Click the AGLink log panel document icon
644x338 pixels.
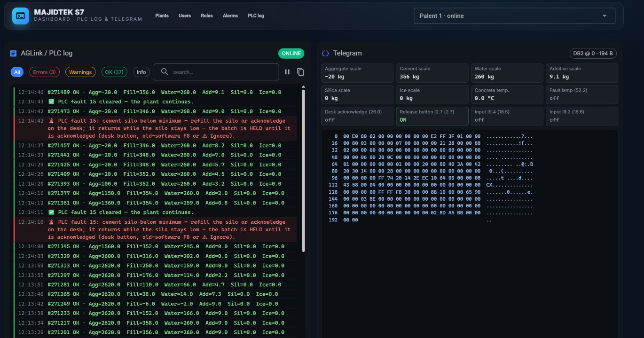[13, 53]
